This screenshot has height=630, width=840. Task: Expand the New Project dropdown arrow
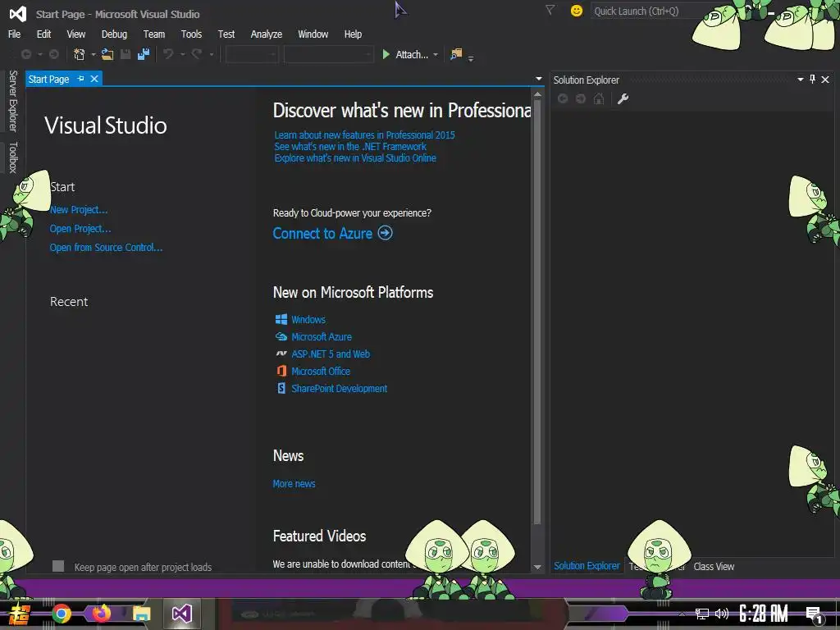coord(94,55)
